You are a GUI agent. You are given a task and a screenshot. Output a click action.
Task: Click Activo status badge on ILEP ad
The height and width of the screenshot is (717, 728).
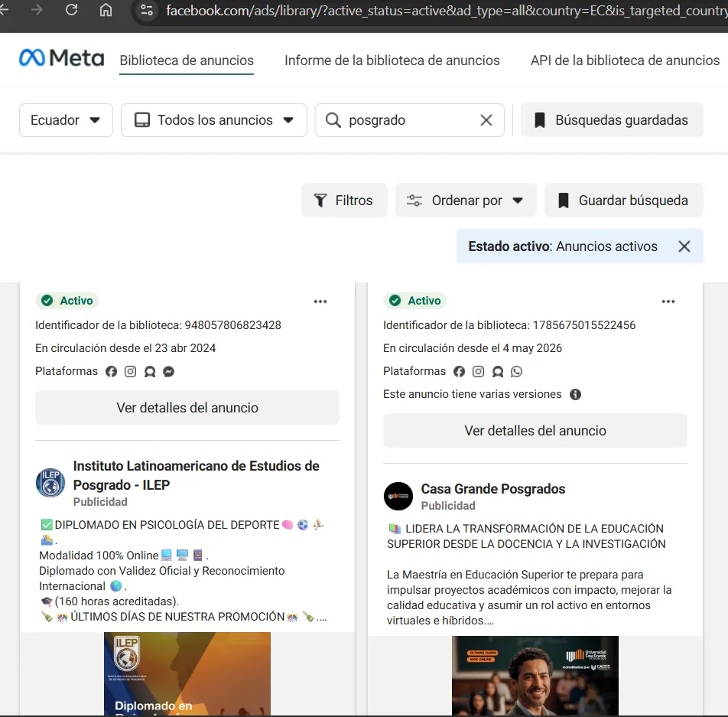point(67,301)
